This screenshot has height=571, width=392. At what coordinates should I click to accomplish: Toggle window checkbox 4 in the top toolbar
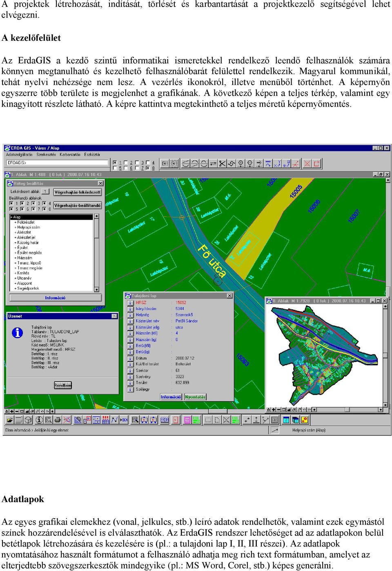pyautogui.click(x=148, y=162)
